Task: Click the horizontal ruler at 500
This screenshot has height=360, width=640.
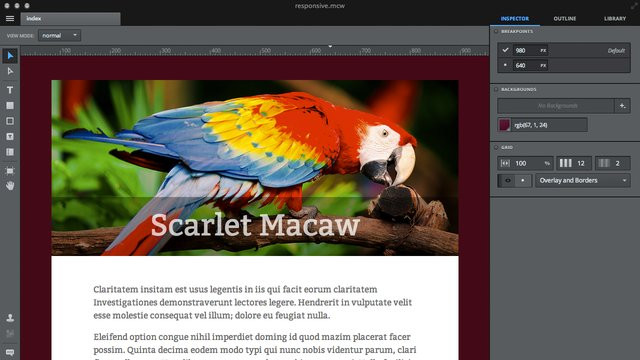Action: [x=266, y=51]
